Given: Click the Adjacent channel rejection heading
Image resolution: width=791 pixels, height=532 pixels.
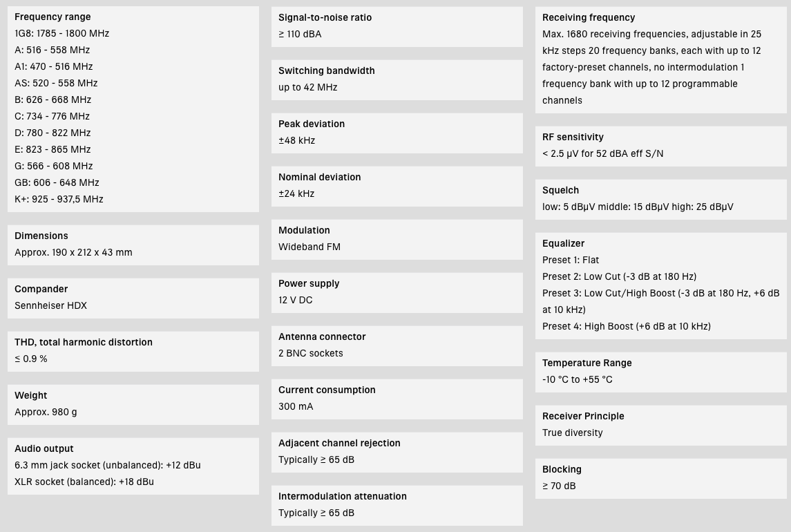Looking at the screenshot, I should [x=339, y=443].
